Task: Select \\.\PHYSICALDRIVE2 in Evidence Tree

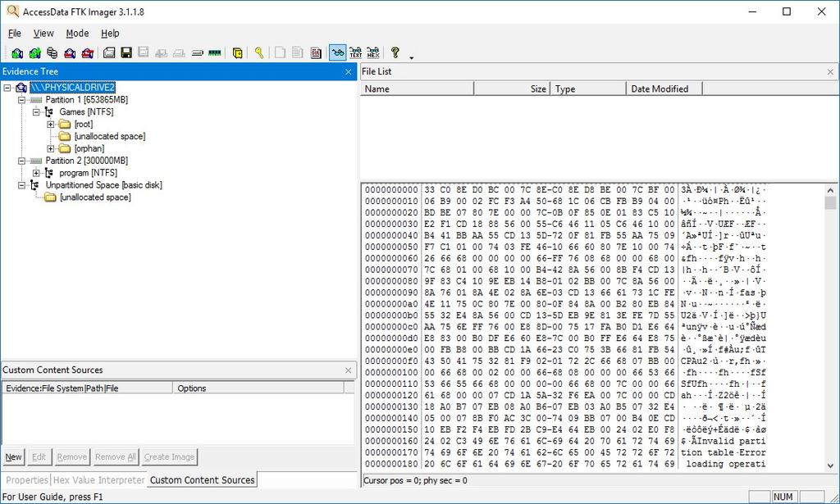Action: click(72, 87)
